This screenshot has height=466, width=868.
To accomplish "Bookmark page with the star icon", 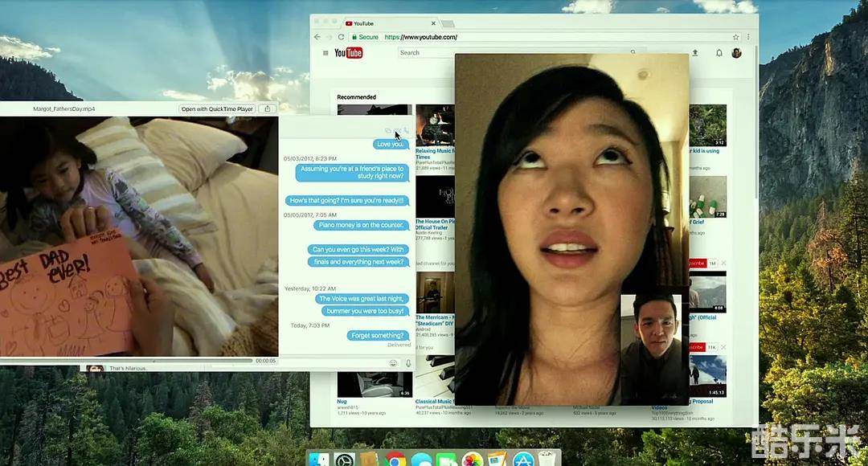I will (735, 37).
